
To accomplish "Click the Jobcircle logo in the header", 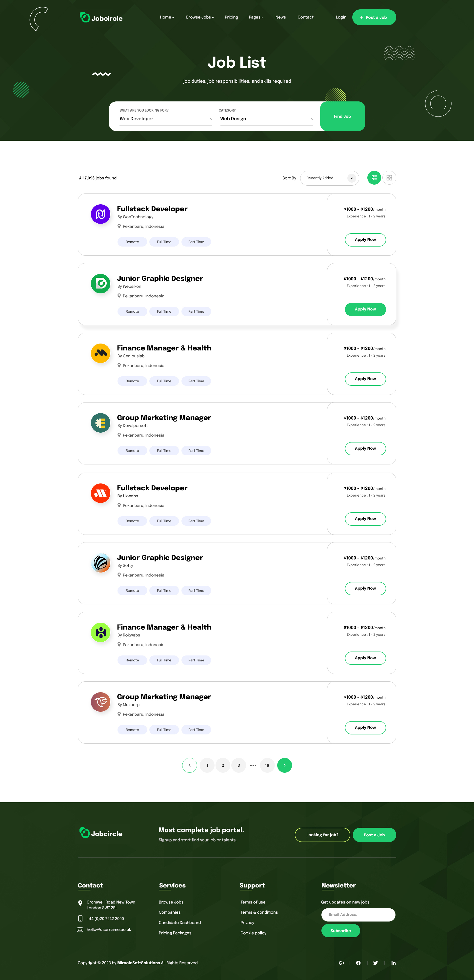I will (101, 17).
